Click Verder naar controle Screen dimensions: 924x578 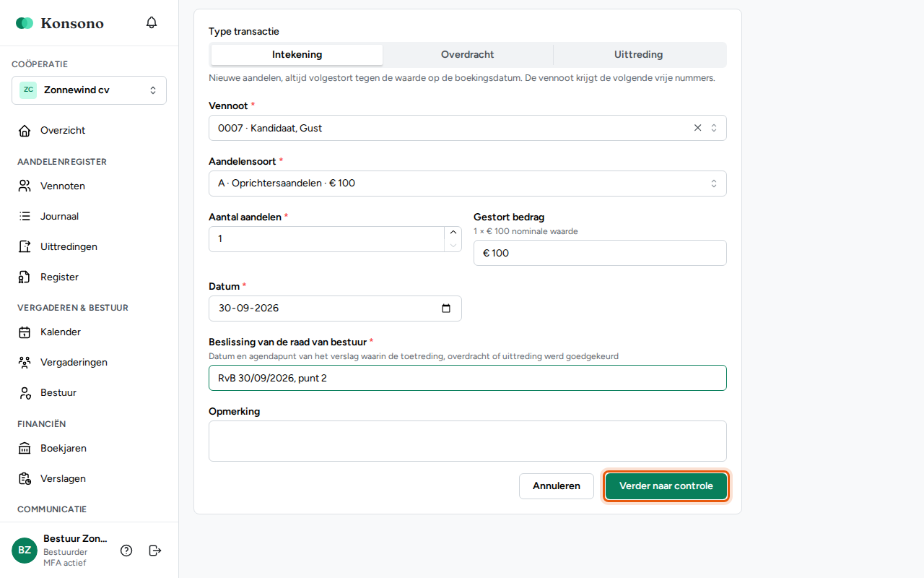tap(666, 486)
